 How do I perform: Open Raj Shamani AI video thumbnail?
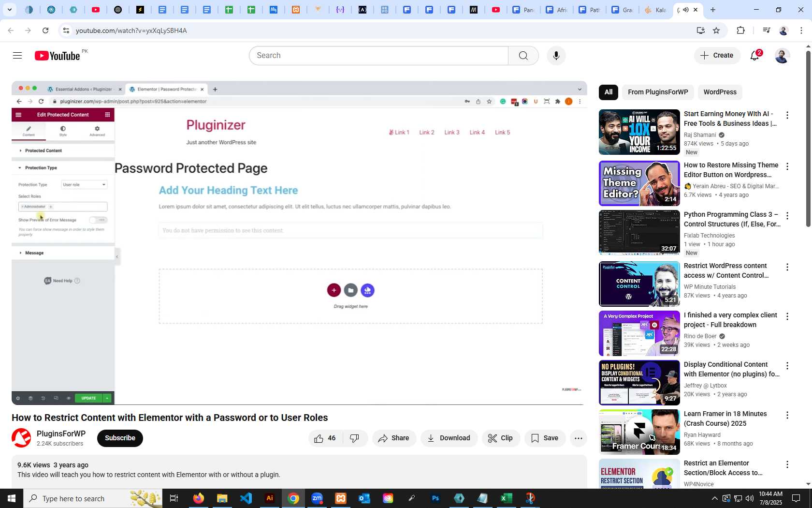click(639, 132)
